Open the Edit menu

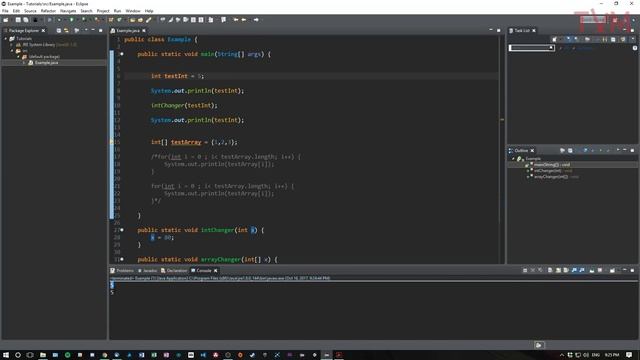point(16,11)
